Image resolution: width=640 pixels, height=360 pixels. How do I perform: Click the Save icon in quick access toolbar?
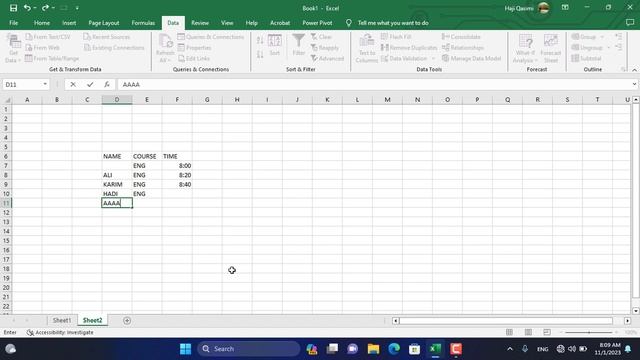tap(13, 8)
